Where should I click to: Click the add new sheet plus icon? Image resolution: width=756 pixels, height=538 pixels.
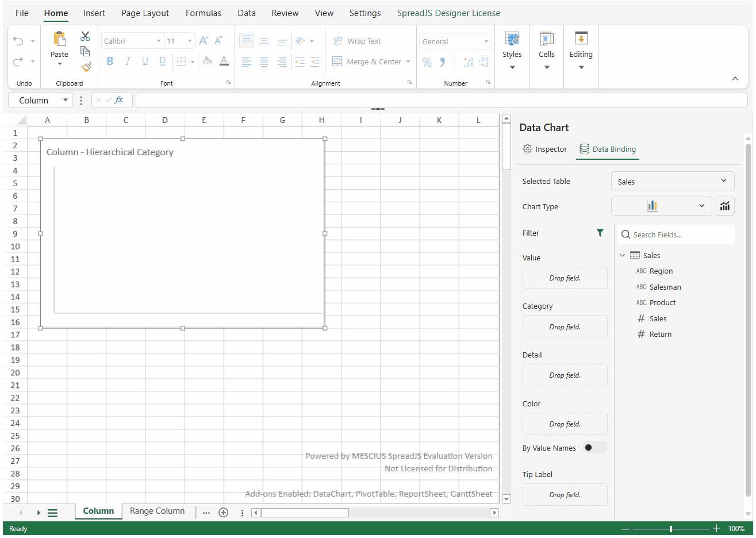click(224, 512)
